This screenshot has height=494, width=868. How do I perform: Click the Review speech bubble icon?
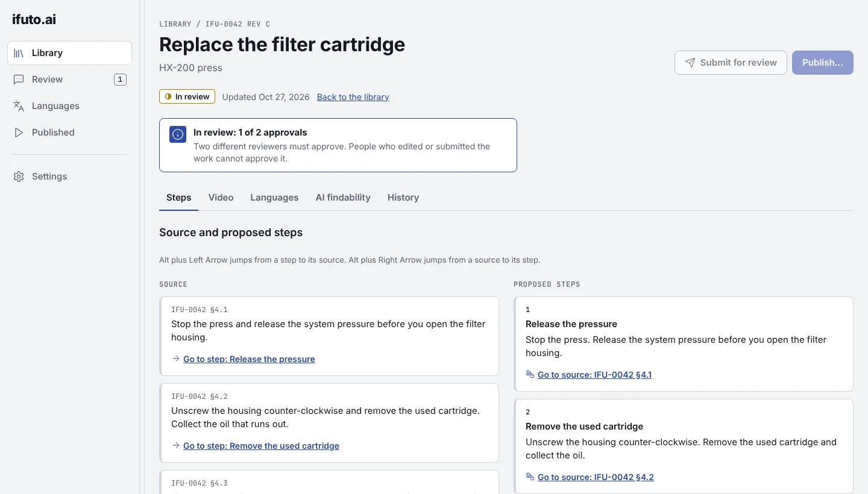19,80
